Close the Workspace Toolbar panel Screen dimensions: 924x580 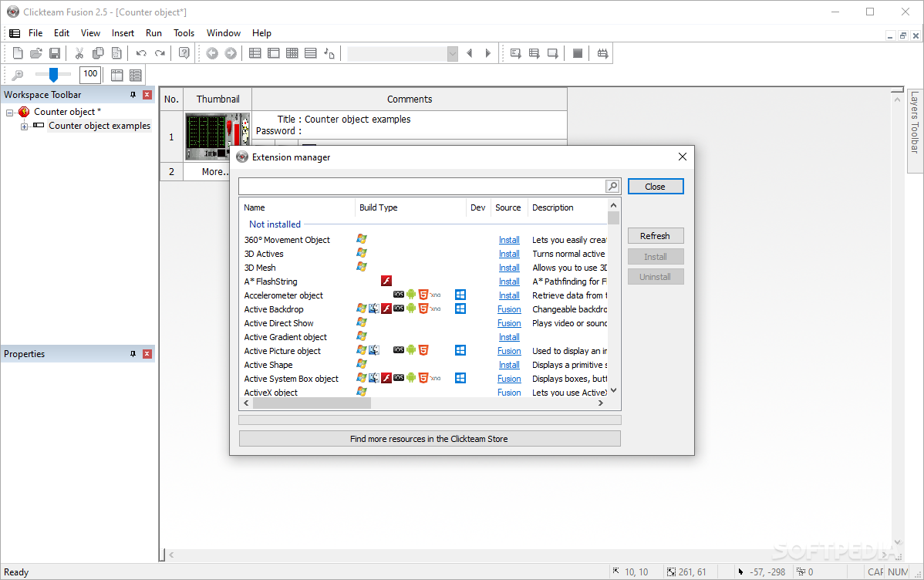pyautogui.click(x=147, y=95)
